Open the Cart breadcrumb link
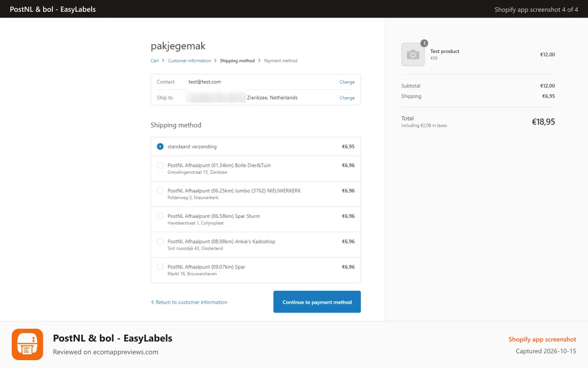Image resolution: width=588 pixels, height=368 pixels. pyautogui.click(x=155, y=61)
